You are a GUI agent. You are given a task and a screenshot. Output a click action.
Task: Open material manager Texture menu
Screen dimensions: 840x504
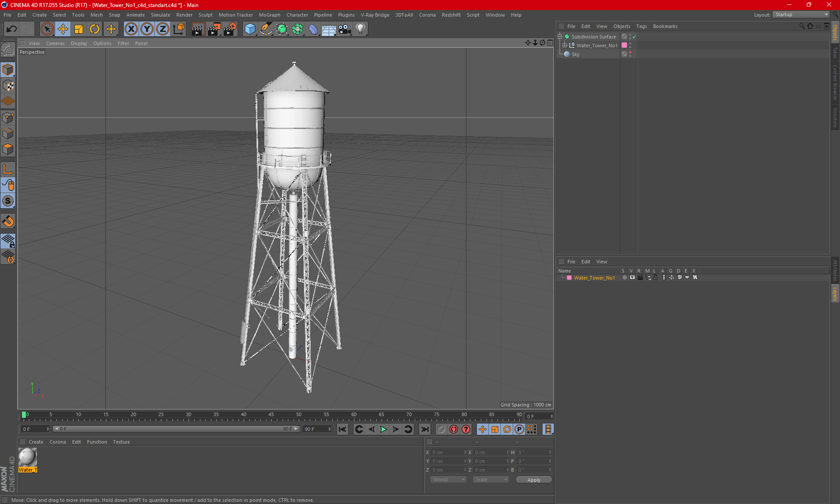121,442
